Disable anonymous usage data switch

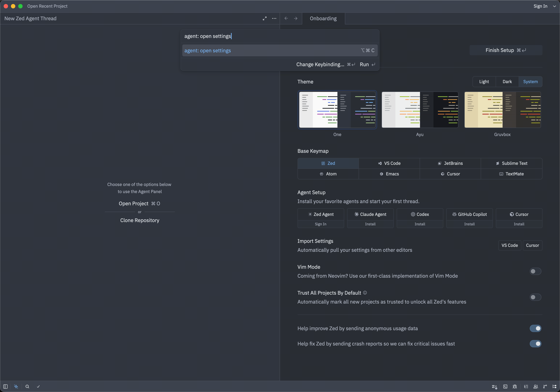(535, 328)
